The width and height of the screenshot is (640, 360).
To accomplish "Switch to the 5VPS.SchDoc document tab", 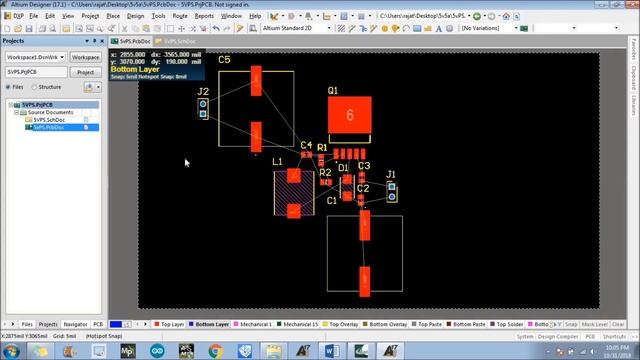I will point(176,41).
